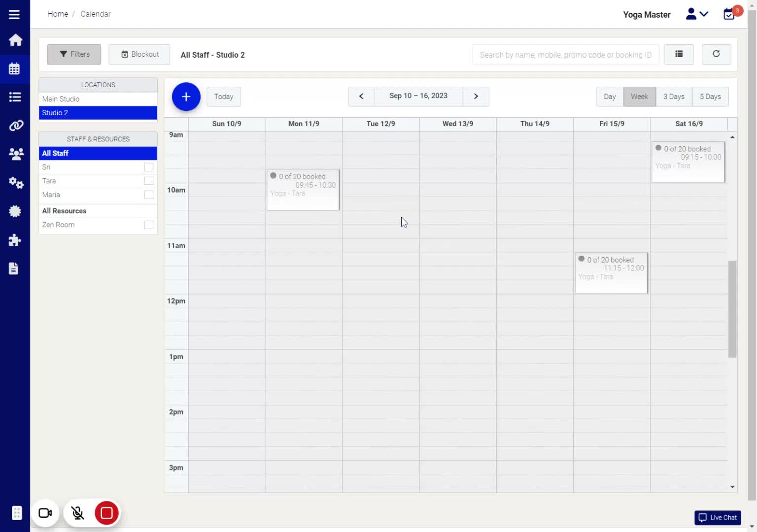The width and height of the screenshot is (757, 532).
Task: Click the booking search field
Action: click(x=565, y=55)
